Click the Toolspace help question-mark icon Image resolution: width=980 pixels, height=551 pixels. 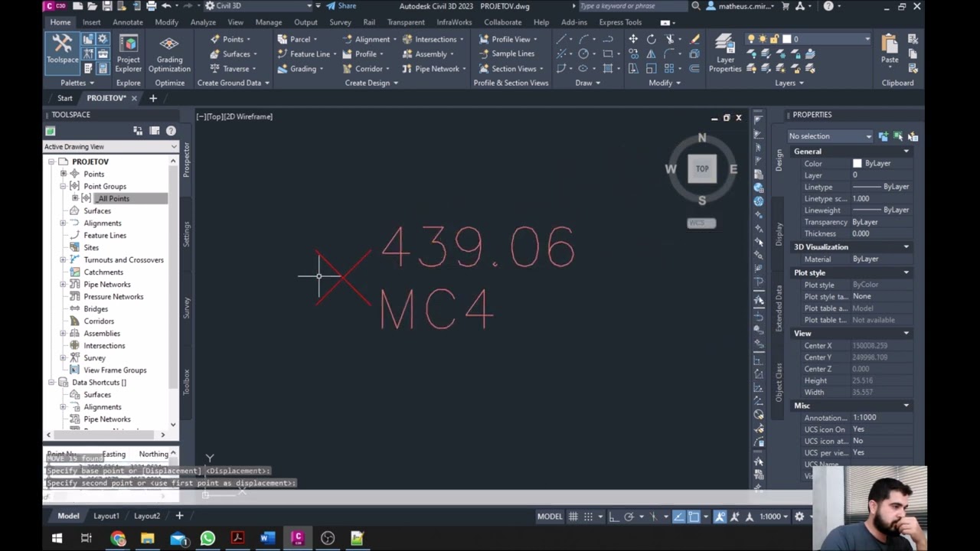pos(171,131)
